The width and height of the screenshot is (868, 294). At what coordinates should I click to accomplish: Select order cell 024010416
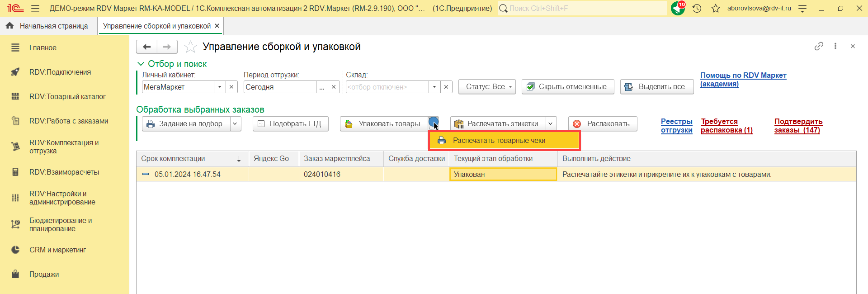[341, 174]
